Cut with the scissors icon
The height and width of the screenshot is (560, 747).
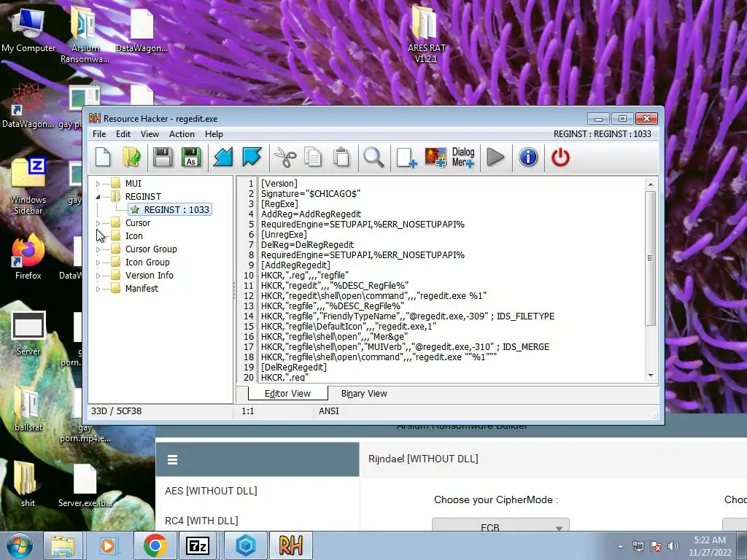click(285, 157)
